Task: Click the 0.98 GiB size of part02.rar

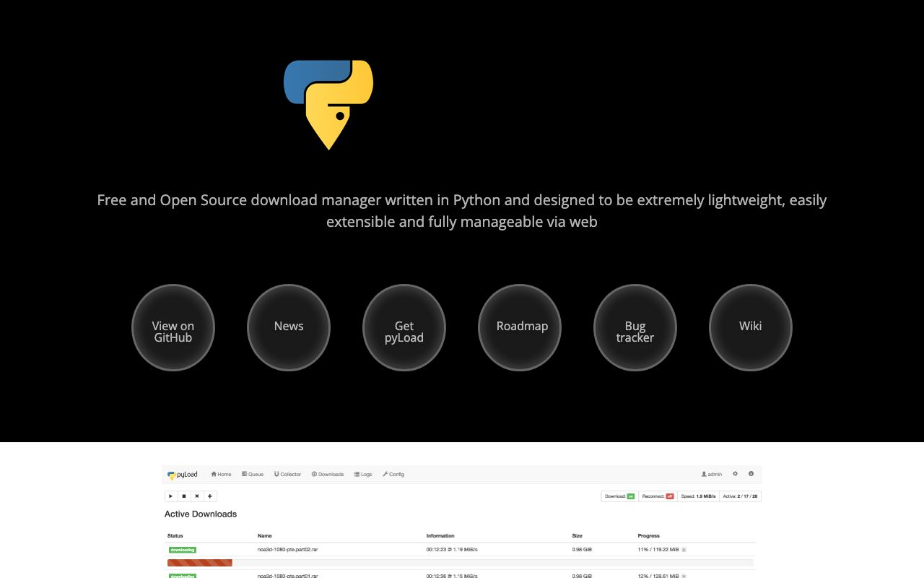Action: click(582, 550)
